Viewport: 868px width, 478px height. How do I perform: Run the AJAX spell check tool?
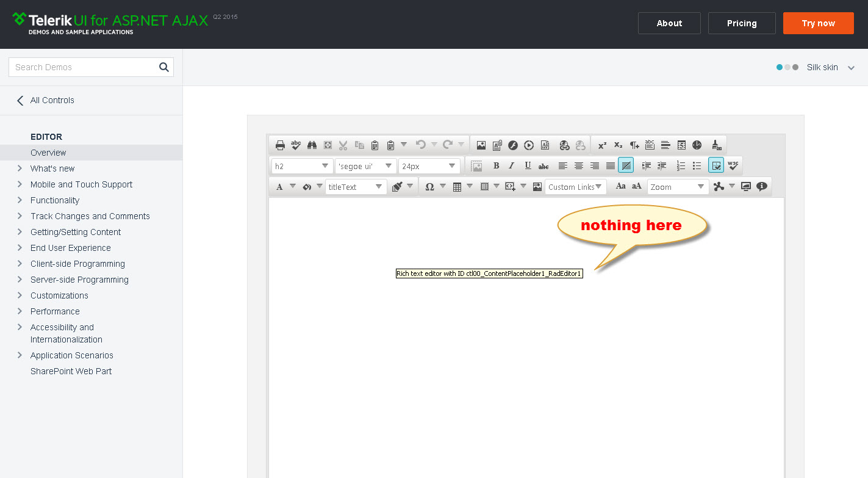296,145
